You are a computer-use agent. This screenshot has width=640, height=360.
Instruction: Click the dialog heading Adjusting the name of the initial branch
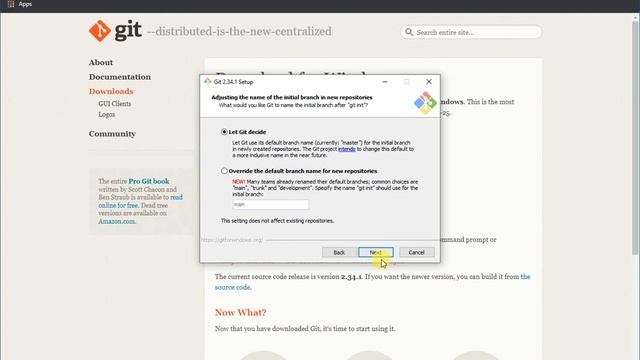click(x=292, y=97)
